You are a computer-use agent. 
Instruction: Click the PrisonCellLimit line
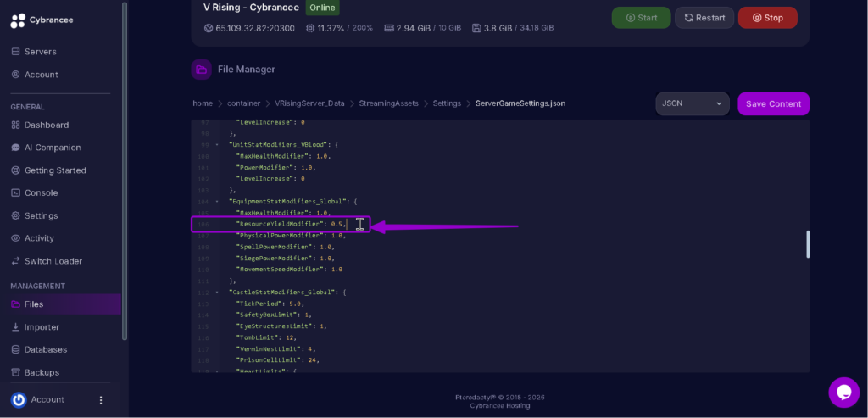[x=278, y=359]
